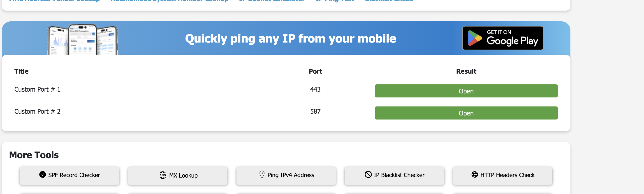Click the Open result for port 443
The height and width of the screenshot is (194, 644).
(466, 91)
